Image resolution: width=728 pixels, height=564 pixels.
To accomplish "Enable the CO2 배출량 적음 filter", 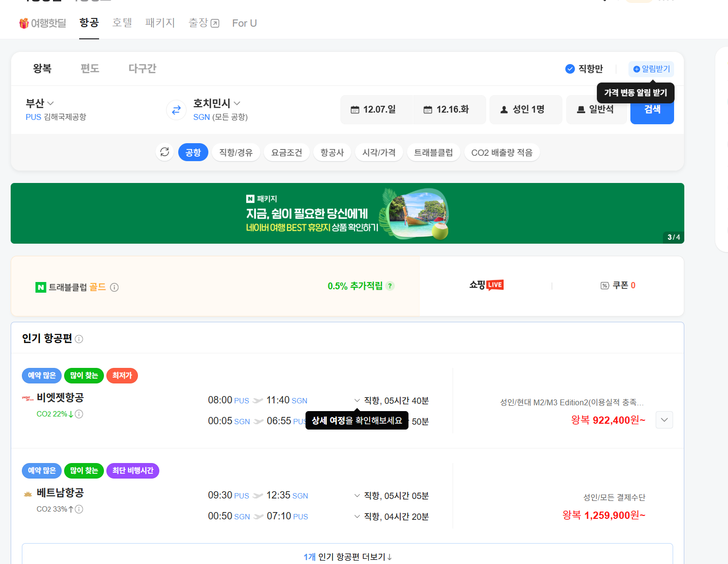I will [502, 152].
